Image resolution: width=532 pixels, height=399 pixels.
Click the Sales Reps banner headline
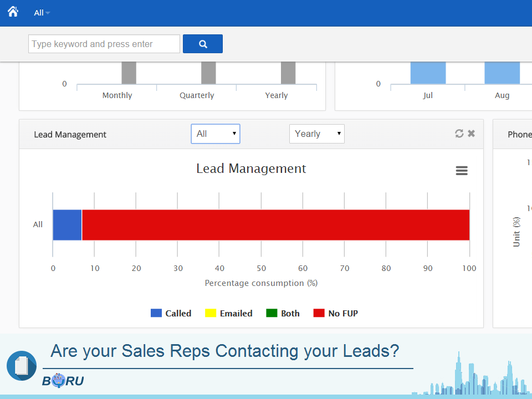click(x=224, y=351)
